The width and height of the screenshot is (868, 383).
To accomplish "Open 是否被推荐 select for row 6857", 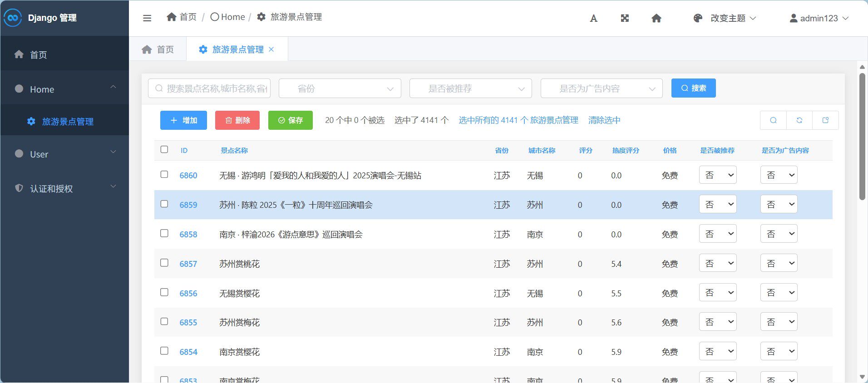I will 718,263.
